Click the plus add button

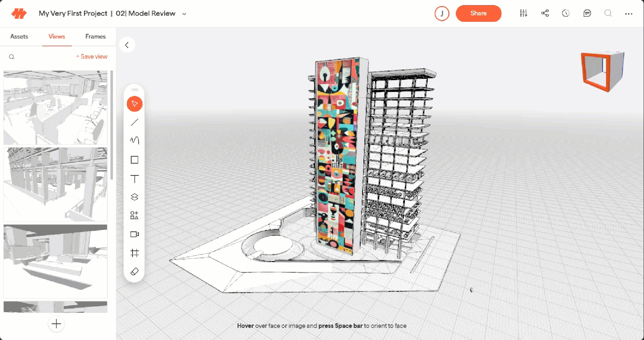56,324
